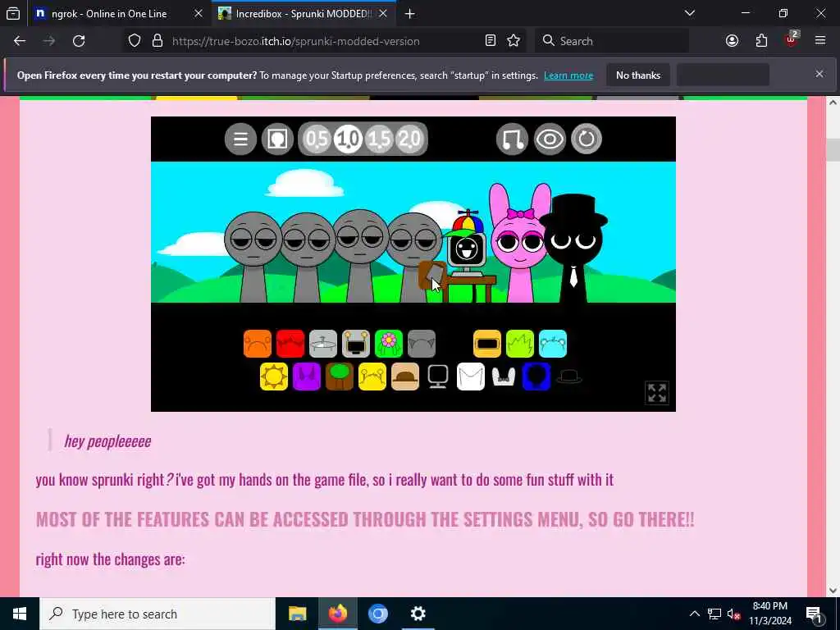Pick the light gray cymbal character icon
The width and height of the screenshot is (840, 630).
click(323, 344)
